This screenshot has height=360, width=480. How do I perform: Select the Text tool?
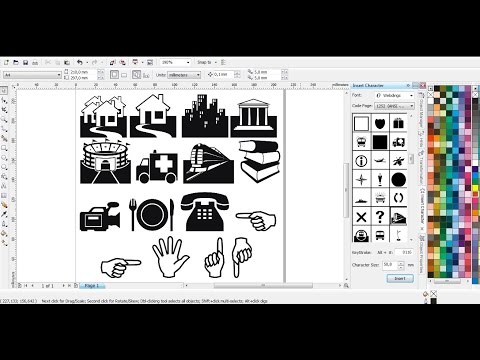click(x=4, y=186)
